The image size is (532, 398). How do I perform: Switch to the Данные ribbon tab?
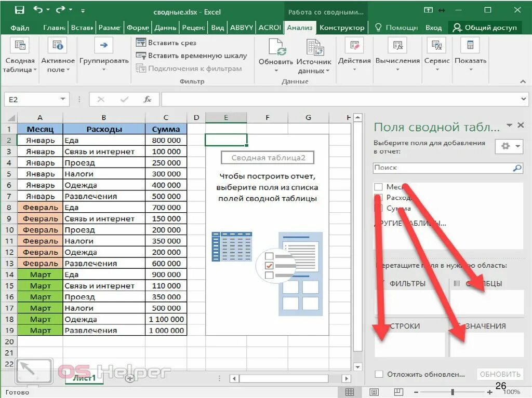[165, 28]
